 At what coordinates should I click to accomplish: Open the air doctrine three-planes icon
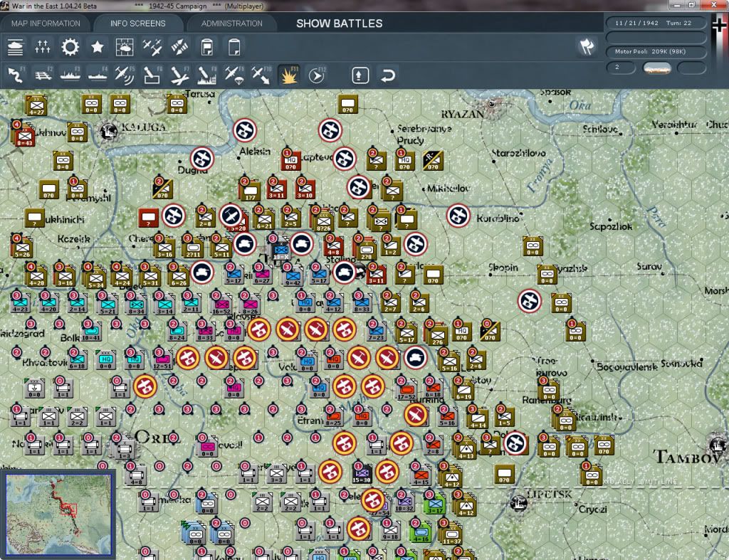(152, 47)
